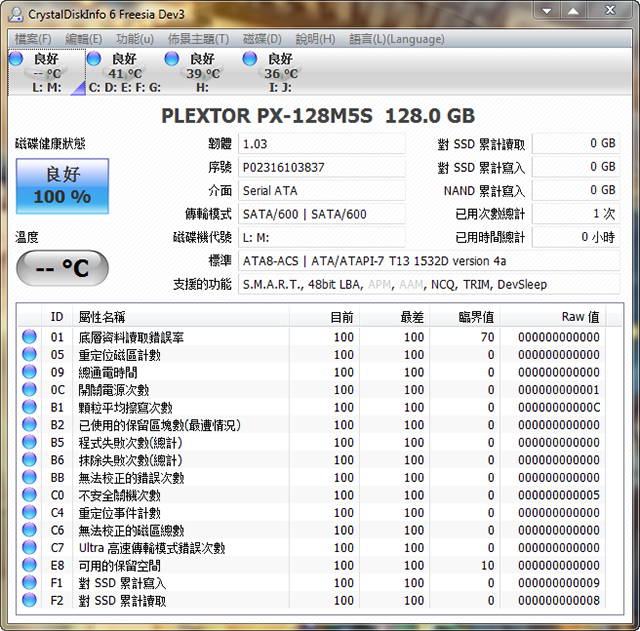This screenshot has height=631, width=640.
Task: Click the status orb for attribute C4
Action: [29, 512]
